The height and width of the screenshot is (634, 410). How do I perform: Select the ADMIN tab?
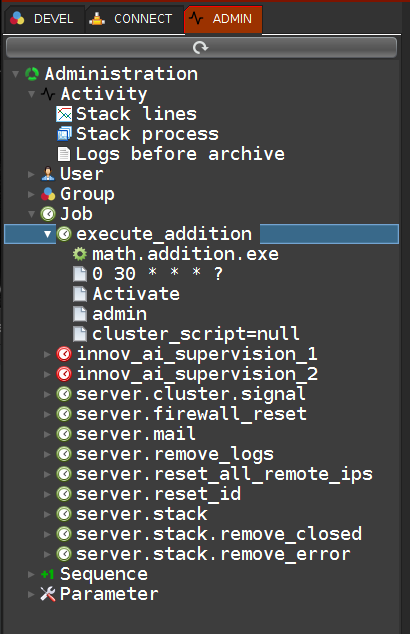pyautogui.click(x=223, y=19)
